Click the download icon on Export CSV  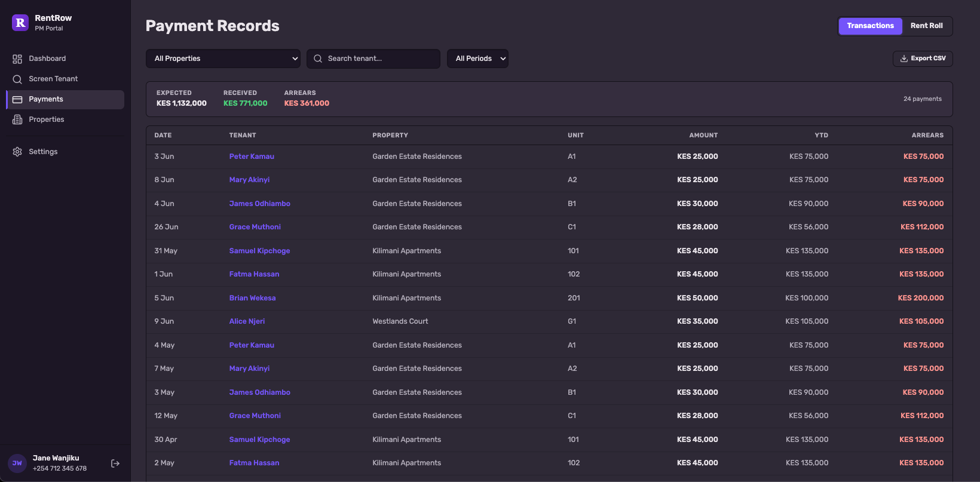click(x=904, y=59)
